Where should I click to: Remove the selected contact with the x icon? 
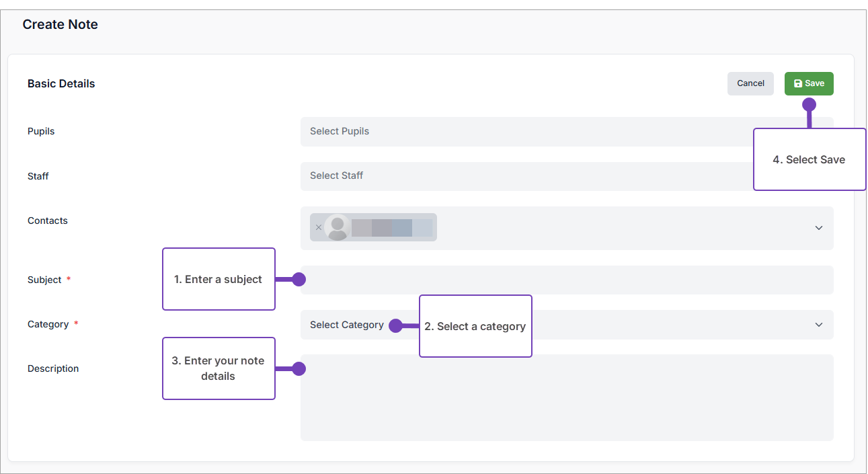318,227
